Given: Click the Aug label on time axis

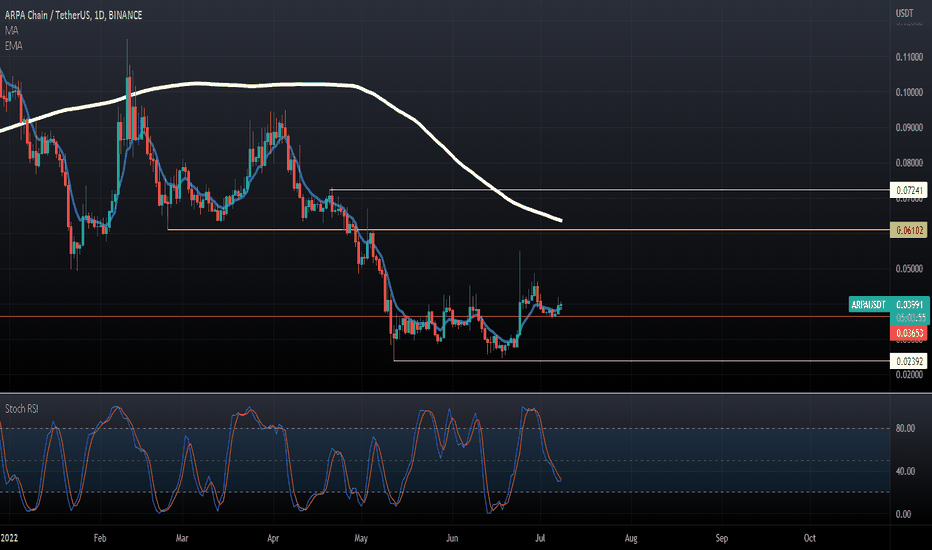Looking at the screenshot, I should 631,538.
